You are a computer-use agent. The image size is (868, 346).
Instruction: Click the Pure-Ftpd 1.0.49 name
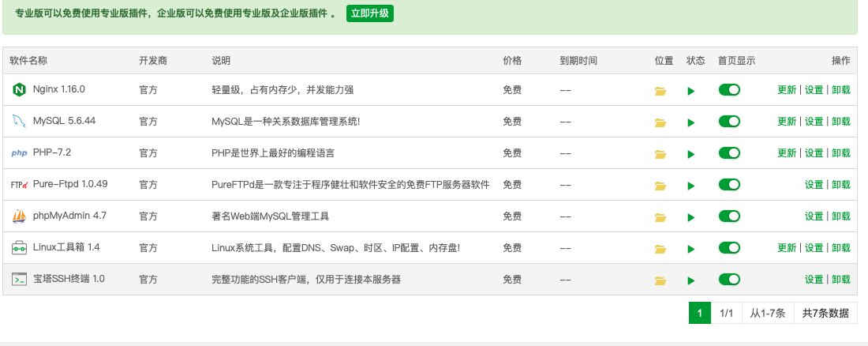point(70,183)
